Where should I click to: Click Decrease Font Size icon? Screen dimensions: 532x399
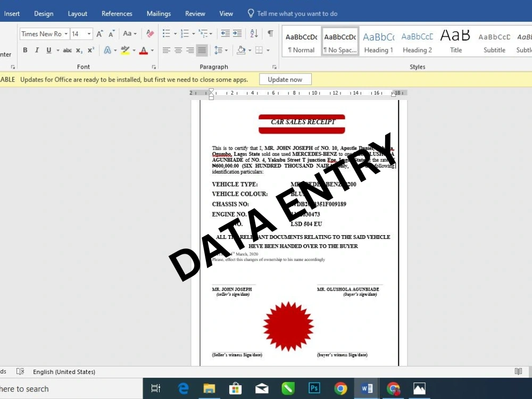point(111,34)
